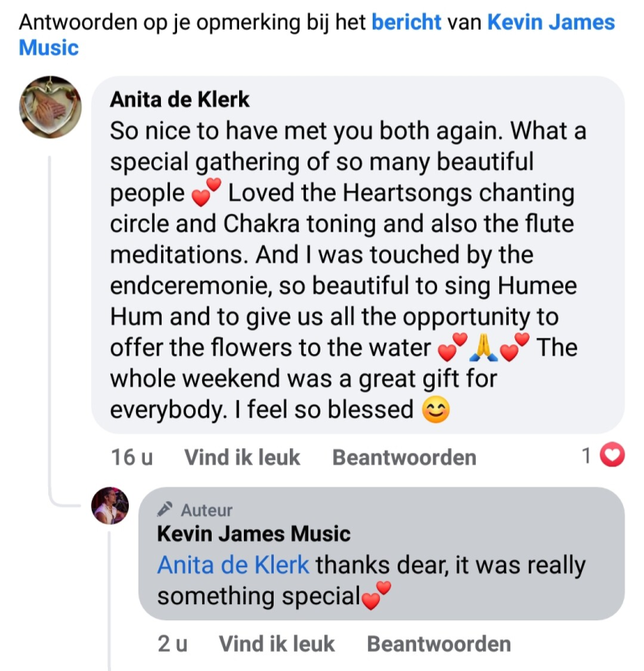Click the "2 u" reply timestamp
The width and height of the screenshot is (644, 671).
click(x=173, y=644)
